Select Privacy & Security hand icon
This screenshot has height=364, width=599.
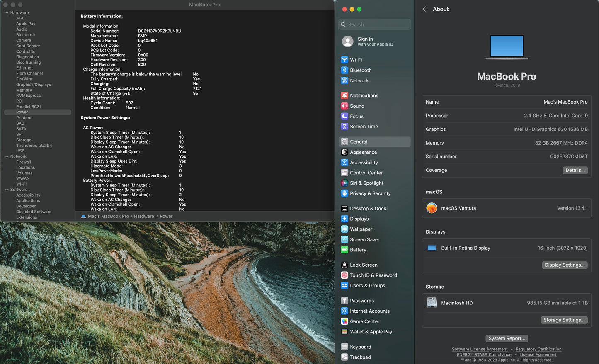pyautogui.click(x=344, y=193)
